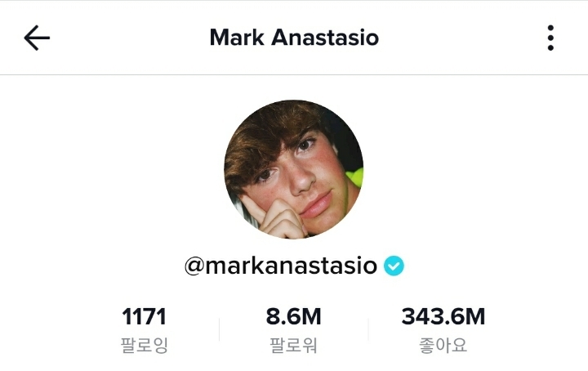Tap the 팔로잉 label

(x=144, y=345)
